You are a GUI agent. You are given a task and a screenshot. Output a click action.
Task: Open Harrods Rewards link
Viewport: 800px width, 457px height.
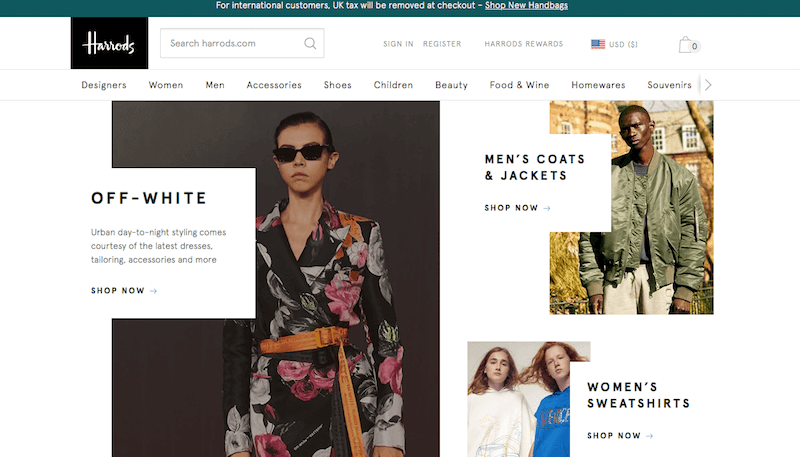tap(523, 44)
